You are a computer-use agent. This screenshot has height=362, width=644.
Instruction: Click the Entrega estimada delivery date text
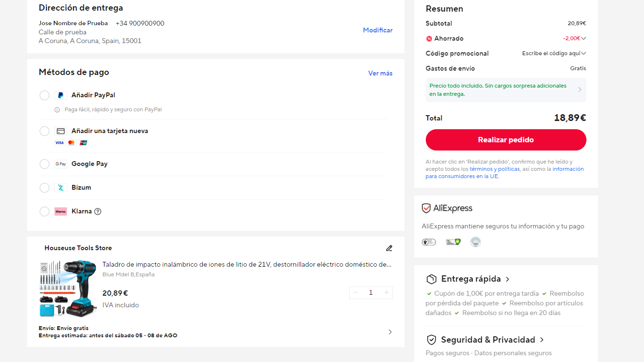(108, 335)
